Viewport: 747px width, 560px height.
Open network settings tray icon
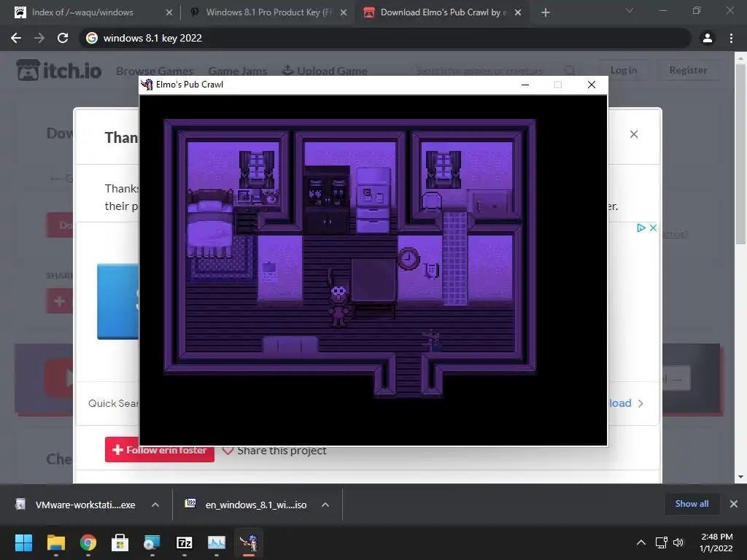tap(661, 542)
